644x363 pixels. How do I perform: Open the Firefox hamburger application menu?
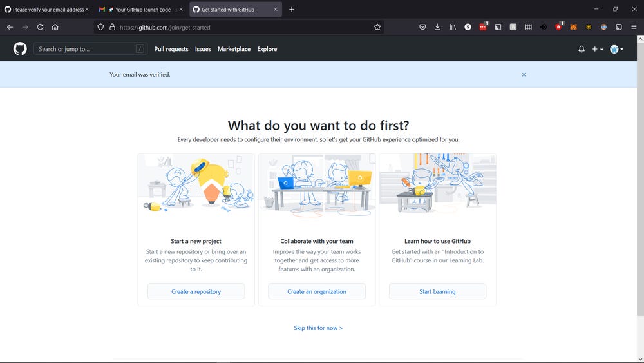tap(634, 27)
